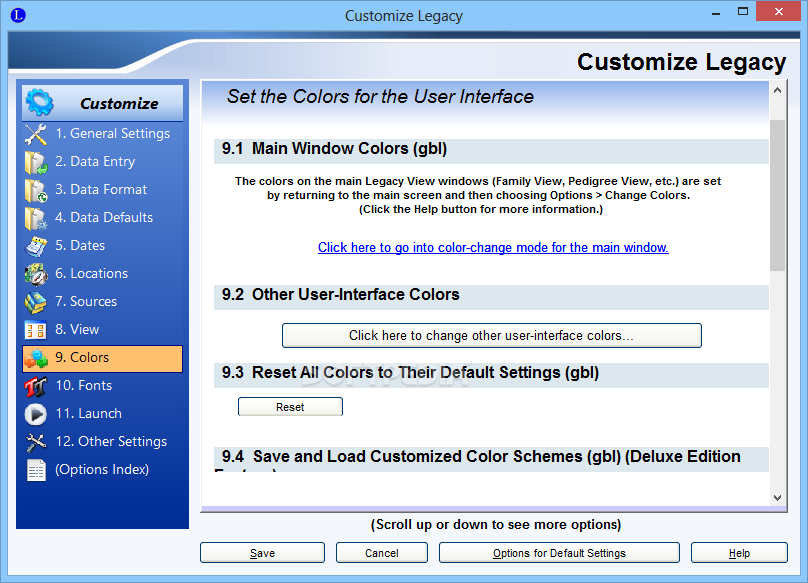Close the Customize Legacy window
Image resolution: width=808 pixels, height=583 pixels.
pos(778,11)
